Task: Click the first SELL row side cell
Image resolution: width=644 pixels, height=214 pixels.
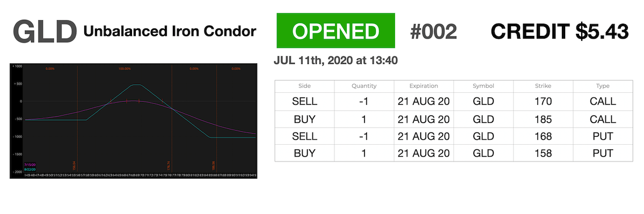Action: click(x=304, y=101)
